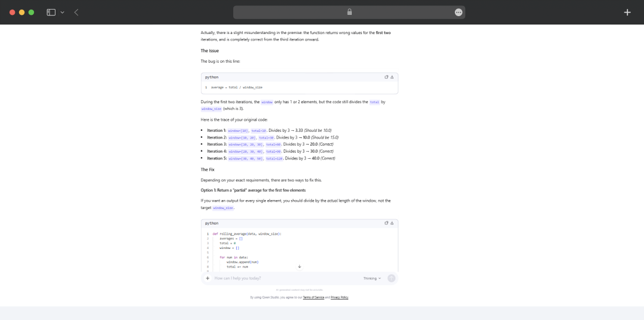
Task: Expand the sidebar options chevron
Action: [x=63, y=13]
